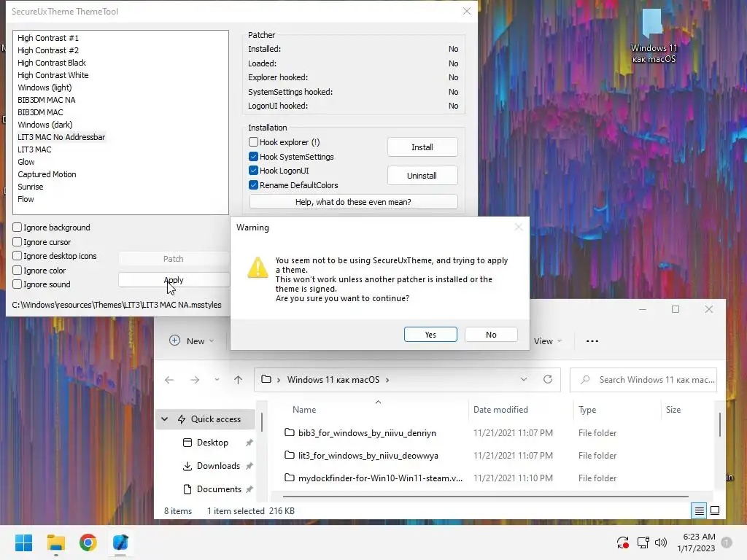
Task: Uncheck Rename DefaultColors checkbox
Action: [253, 185]
